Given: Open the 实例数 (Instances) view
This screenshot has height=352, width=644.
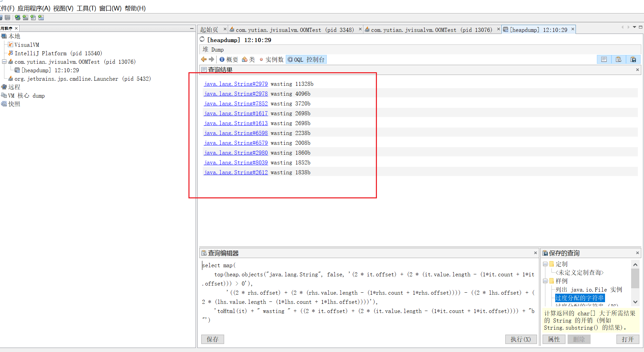Looking at the screenshot, I should 271,59.
